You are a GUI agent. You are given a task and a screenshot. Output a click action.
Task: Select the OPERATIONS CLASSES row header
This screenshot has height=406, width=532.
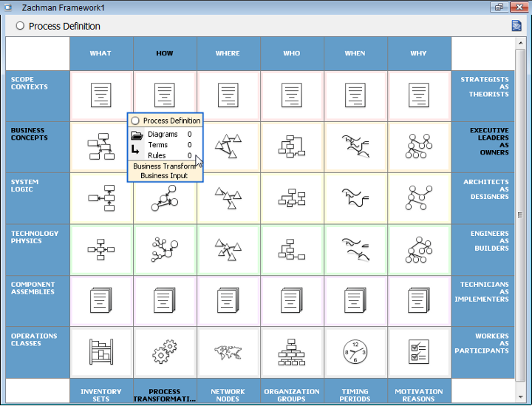click(38, 352)
